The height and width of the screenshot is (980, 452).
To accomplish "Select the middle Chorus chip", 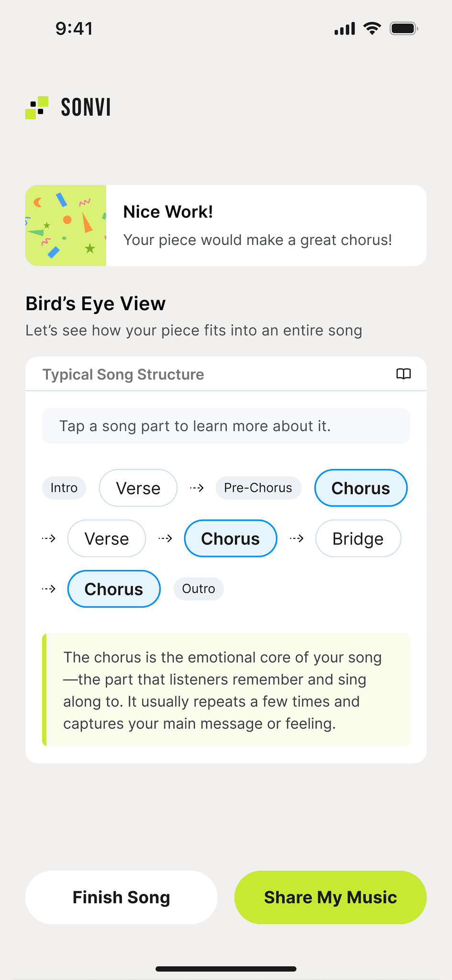I will (x=231, y=539).
